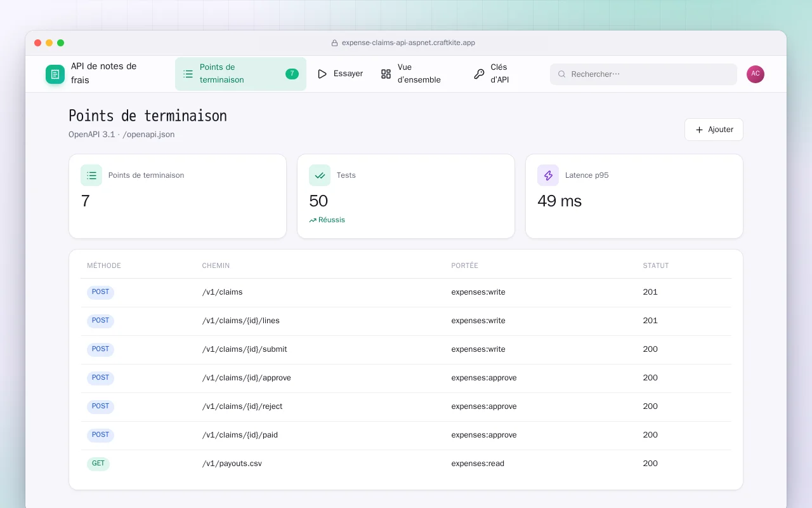Click the STATUT column header
The height and width of the screenshot is (508, 812).
[656, 266]
